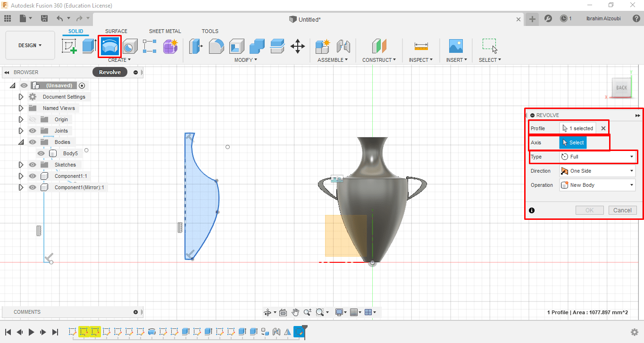Image resolution: width=644 pixels, height=343 pixels.
Task: Activate root component radio button
Action: tap(82, 85)
